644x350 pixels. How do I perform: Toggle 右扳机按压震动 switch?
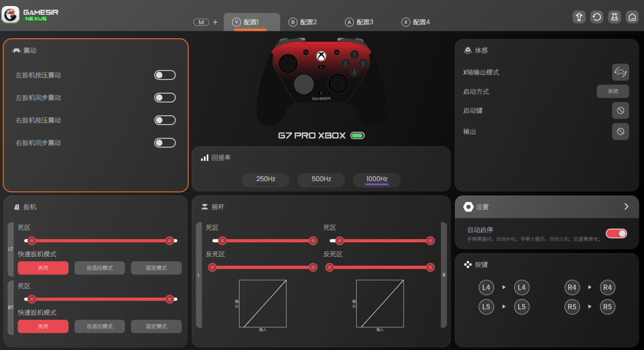coord(165,120)
